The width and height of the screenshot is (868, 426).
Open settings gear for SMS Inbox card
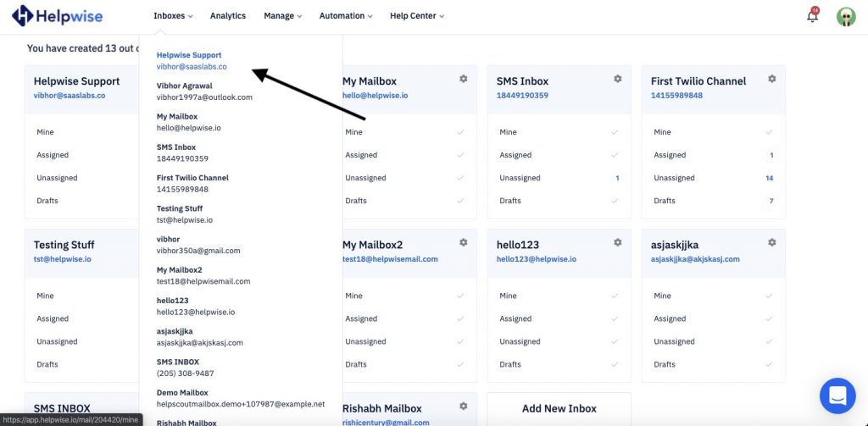(618, 79)
